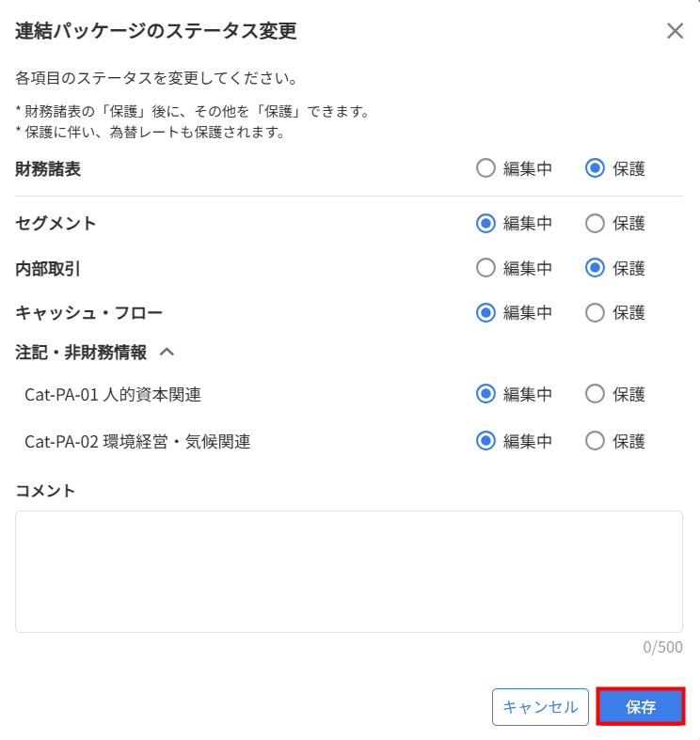Select 保護 for Cat-PA-02 環境経営・気候関連
This screenshot has width=700, height=740.
[x=595, y=440]
